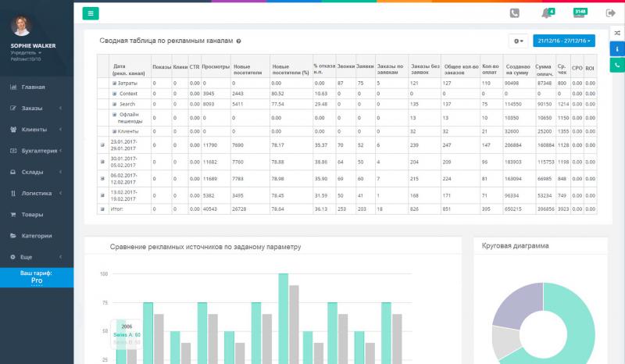Expand the Context channel row
Viewport: 625px width, 364px height.
114,93
